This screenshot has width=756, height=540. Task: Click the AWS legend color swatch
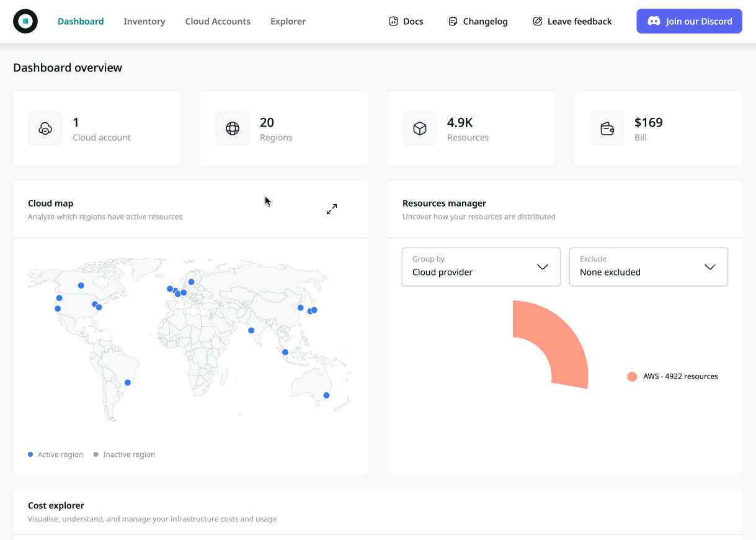point(632,377)
